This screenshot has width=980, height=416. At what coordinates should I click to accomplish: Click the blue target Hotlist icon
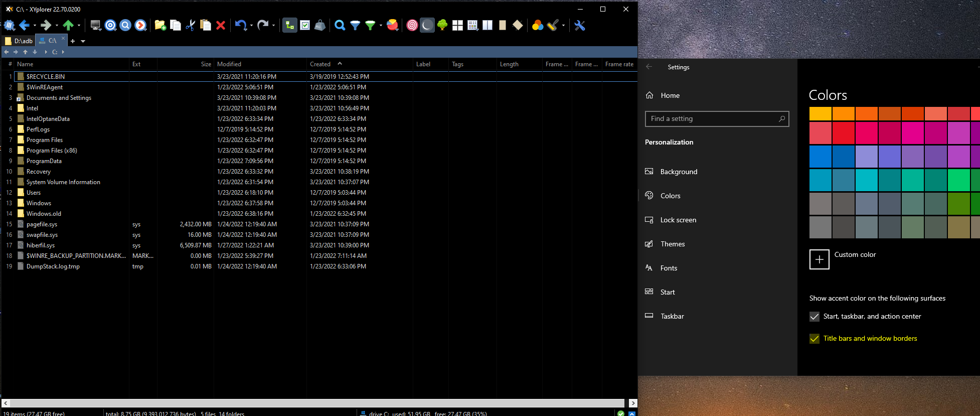pos(110,25)
